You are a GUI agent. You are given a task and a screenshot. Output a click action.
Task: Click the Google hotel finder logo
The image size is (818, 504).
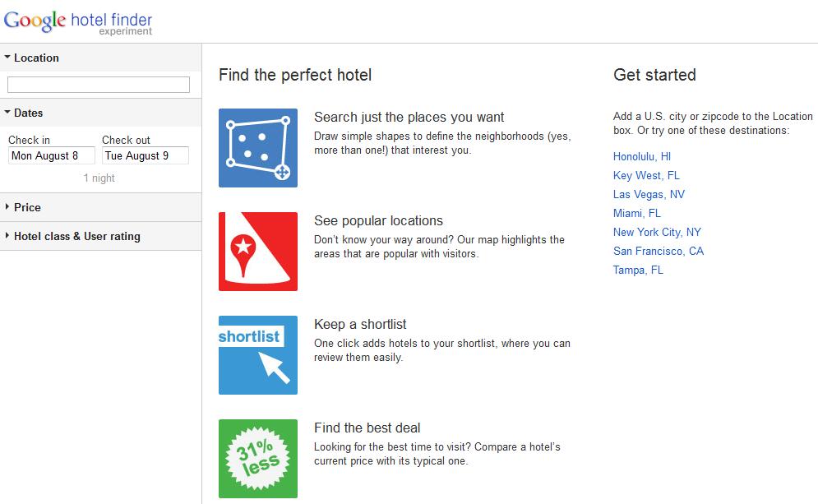click(78, 21)
